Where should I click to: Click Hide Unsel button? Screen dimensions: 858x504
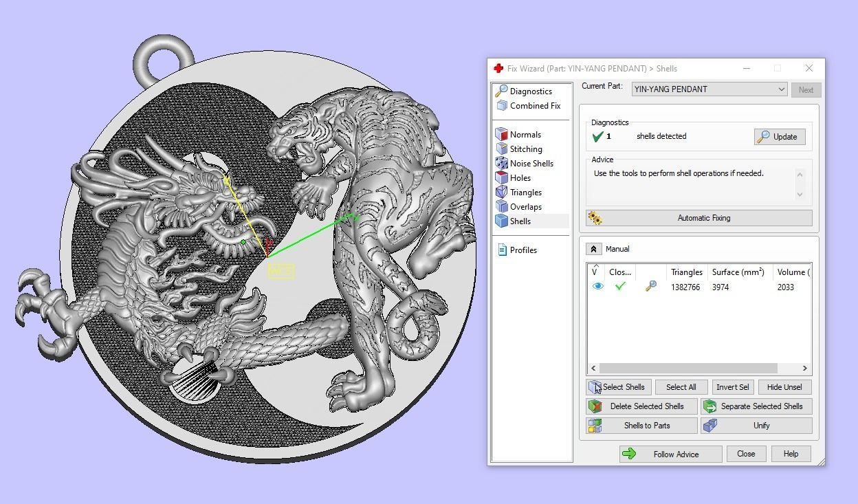click(784, 387)
